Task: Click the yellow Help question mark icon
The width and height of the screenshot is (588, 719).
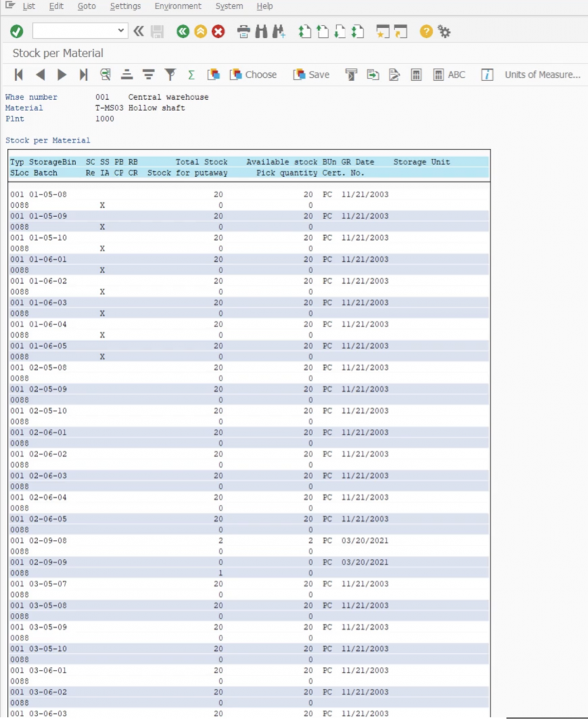Action: coord(426,32)
